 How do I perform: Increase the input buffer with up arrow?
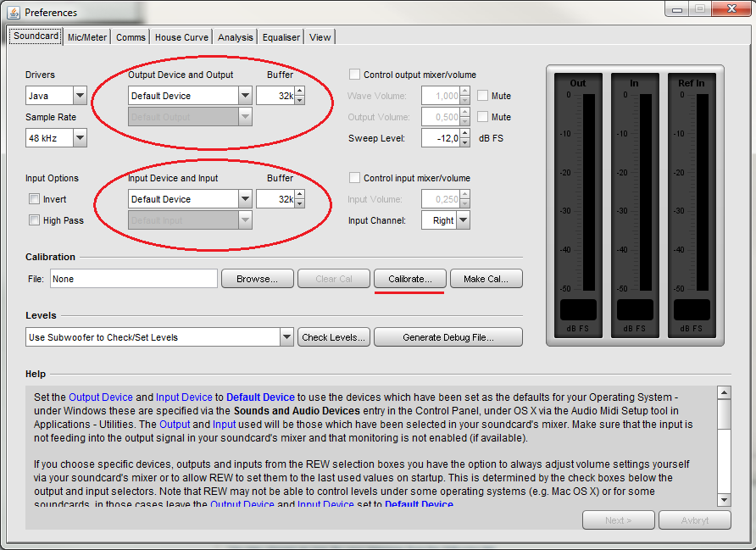[x=300, y=194]
